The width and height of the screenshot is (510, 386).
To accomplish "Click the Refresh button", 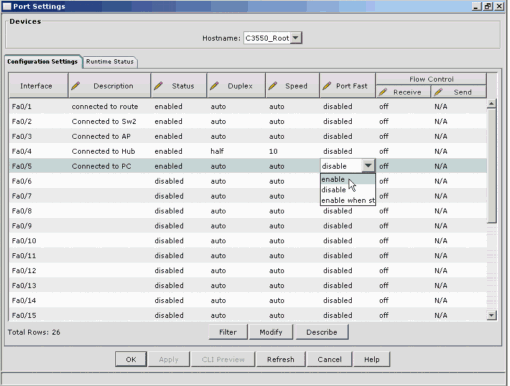I will pyautogui.click(x=280, y=359).
